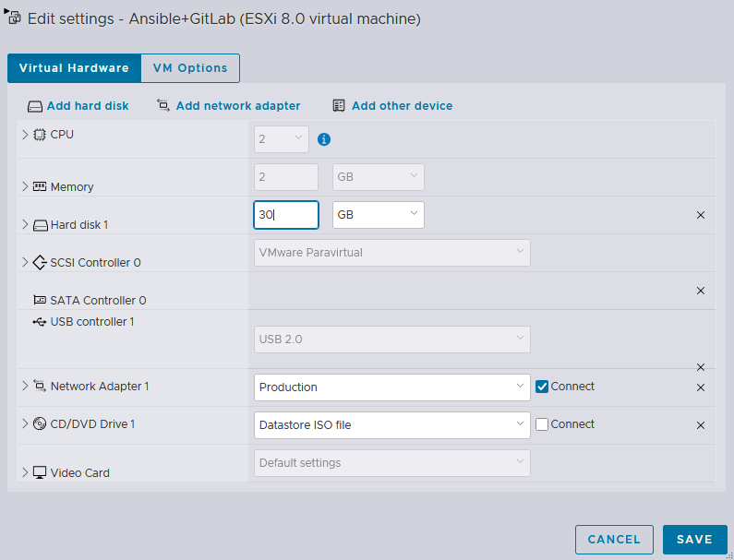
Task: Open the USB 2.0 type dropdown
Action: click(x=391, y=340)
